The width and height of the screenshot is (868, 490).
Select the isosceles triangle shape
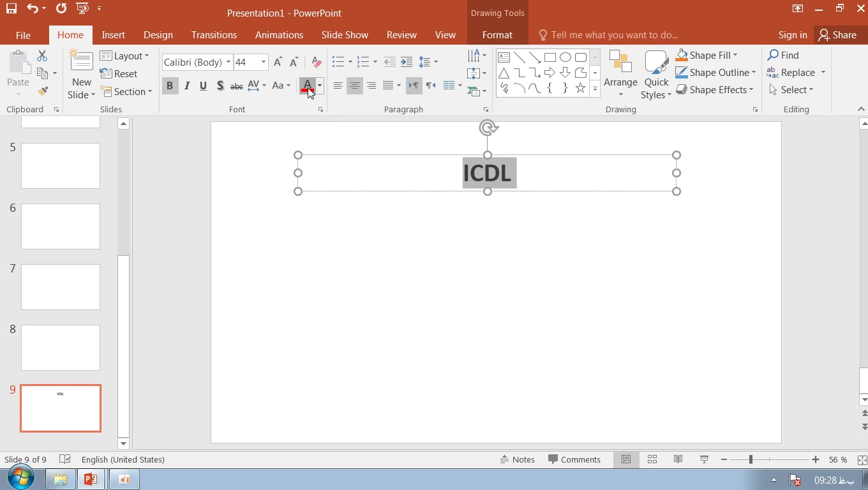click(x=504, y=73)
